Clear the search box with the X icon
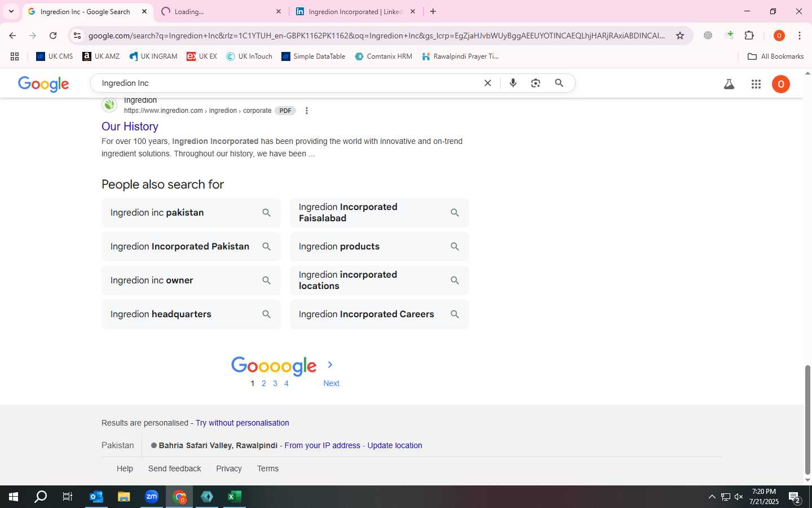812x508 pixels. [x=488, y=83]
